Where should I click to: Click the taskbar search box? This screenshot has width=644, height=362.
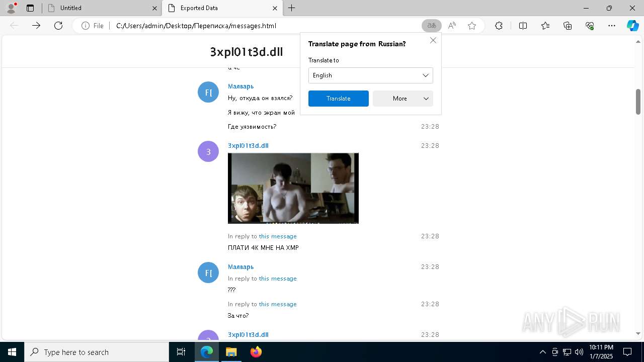coord(97,352)
